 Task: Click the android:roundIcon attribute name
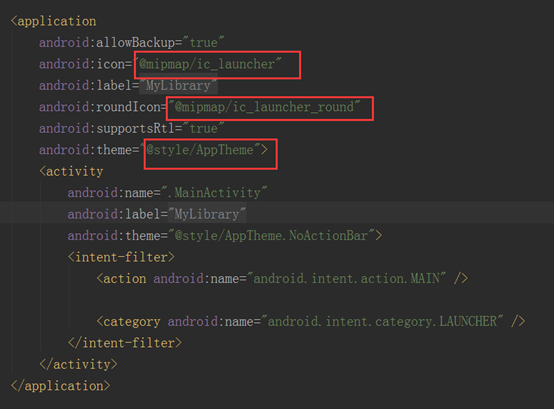100,107
